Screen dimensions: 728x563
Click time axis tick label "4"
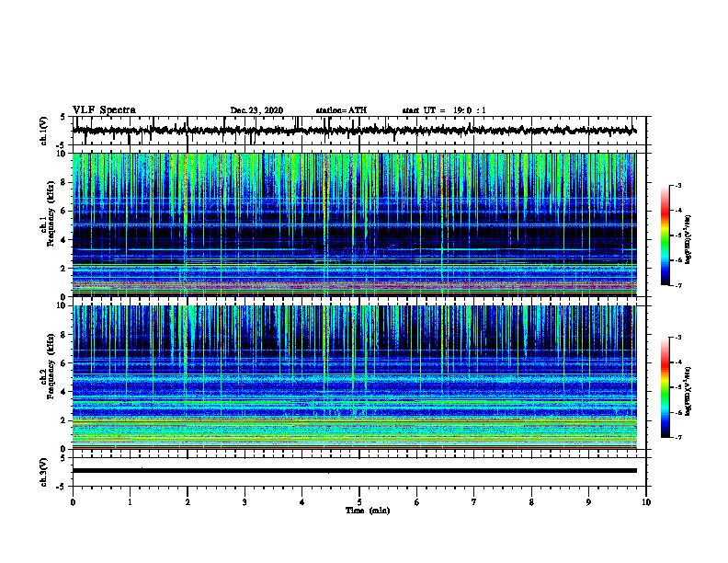click(302, 502)
